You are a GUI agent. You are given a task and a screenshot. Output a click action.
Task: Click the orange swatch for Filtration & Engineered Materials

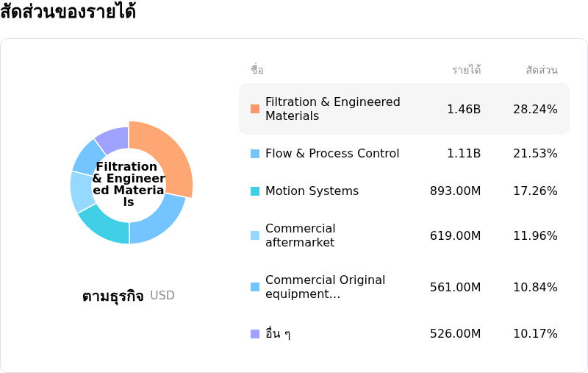pyautogui.click(x=255, y=109)
